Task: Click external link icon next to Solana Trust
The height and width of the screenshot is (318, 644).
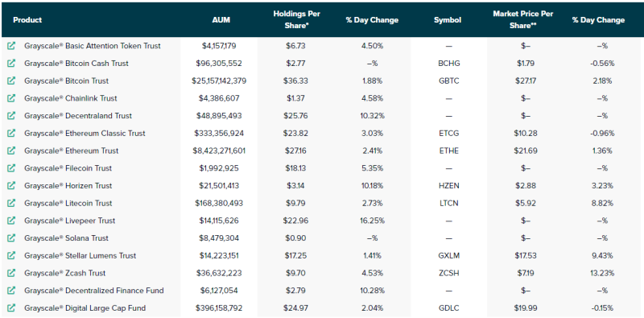Action: coord(11,237)
